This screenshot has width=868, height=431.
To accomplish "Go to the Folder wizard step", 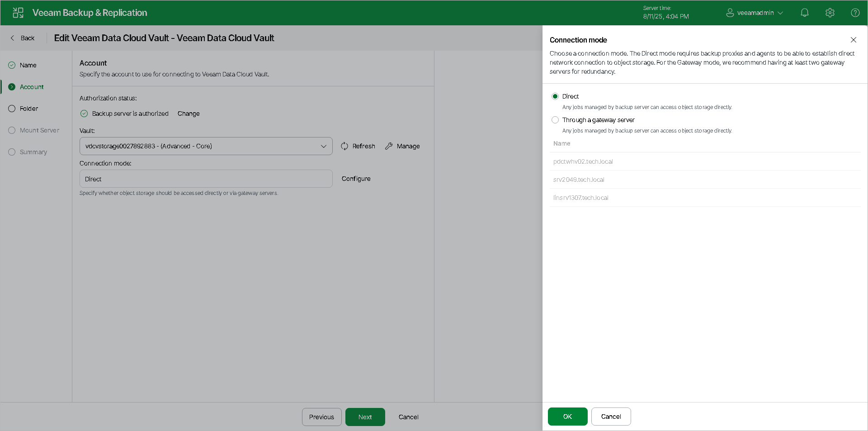I will [29, 109].
